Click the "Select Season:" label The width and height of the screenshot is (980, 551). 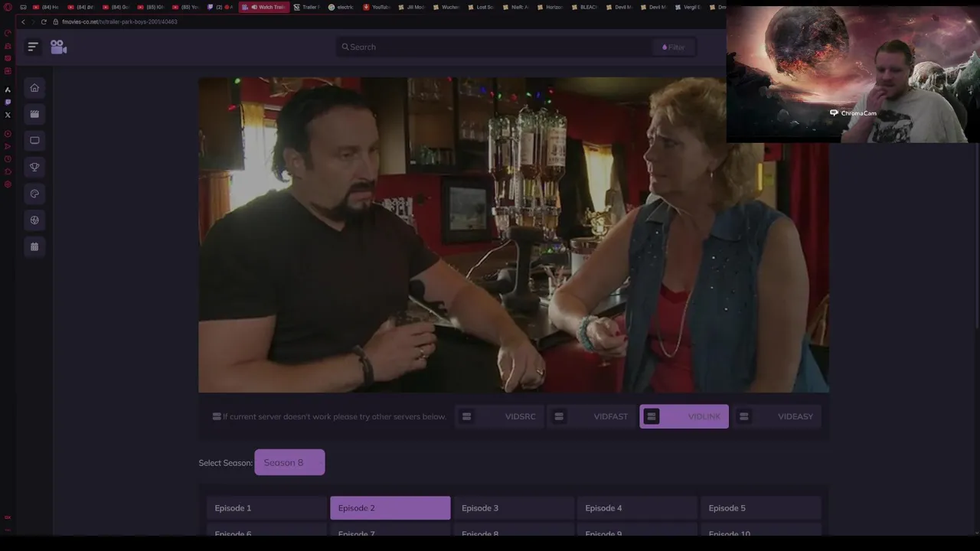(225, 463)
